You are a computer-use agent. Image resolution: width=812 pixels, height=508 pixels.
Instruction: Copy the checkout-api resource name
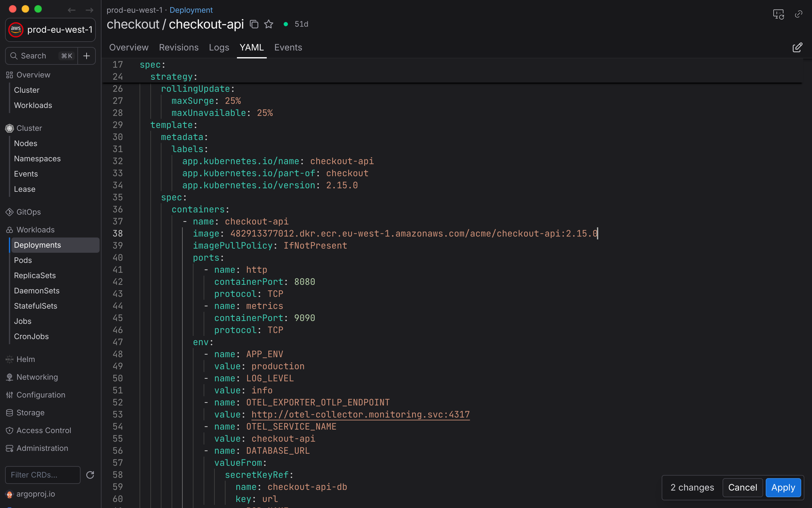(254, 24)
